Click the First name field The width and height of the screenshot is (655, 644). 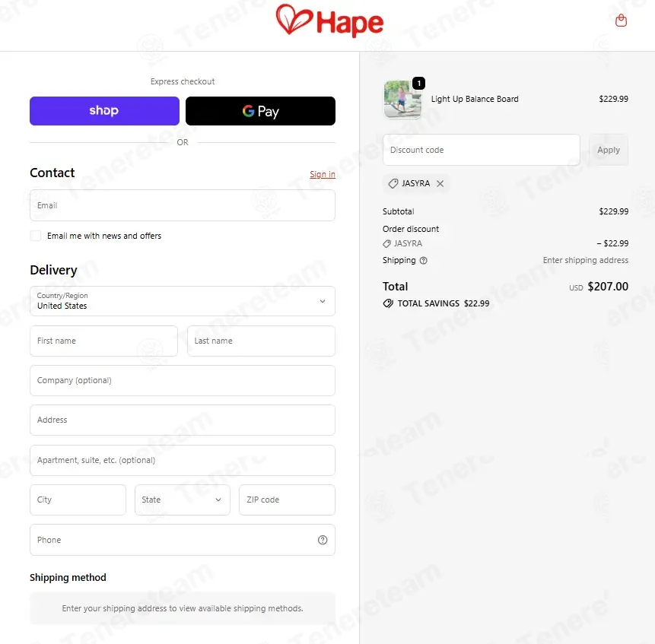coord(103,341)
